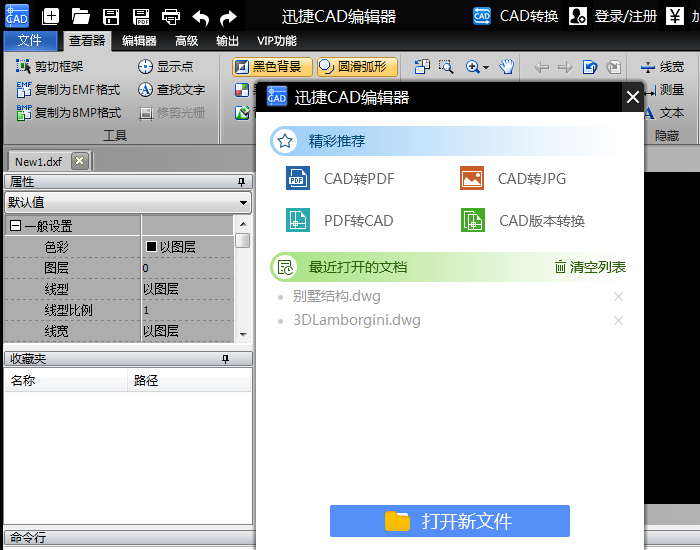The height and width of the screenshot is (550, 700).
Task: Click the 线型 value 以图层
Action: point(188,289)
